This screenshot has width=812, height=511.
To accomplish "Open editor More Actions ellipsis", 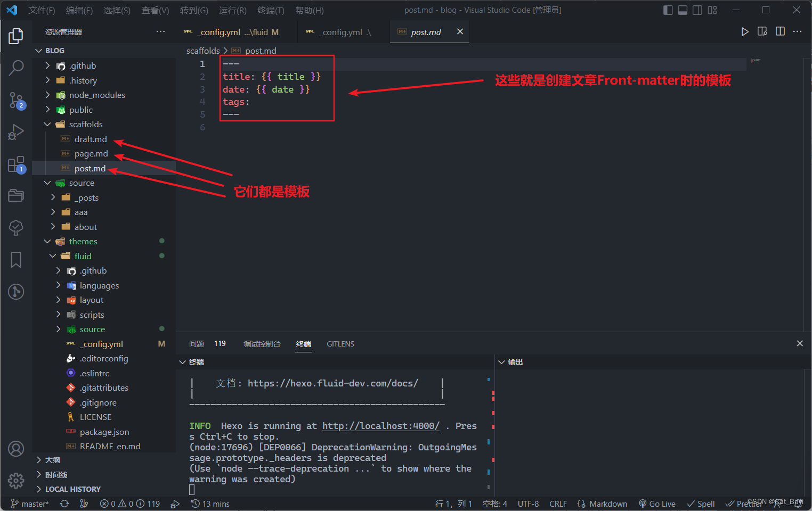I will (797, 32).
